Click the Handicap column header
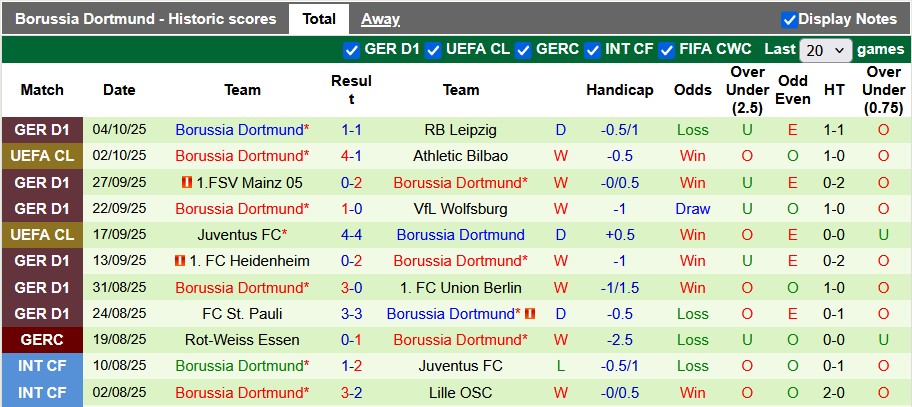This screenshot has height=407, width=912. 619,90
